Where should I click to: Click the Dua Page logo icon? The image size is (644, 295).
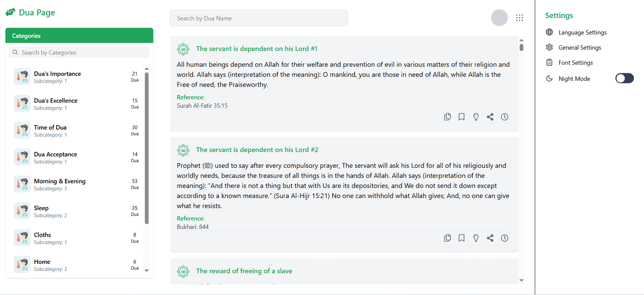11,13
